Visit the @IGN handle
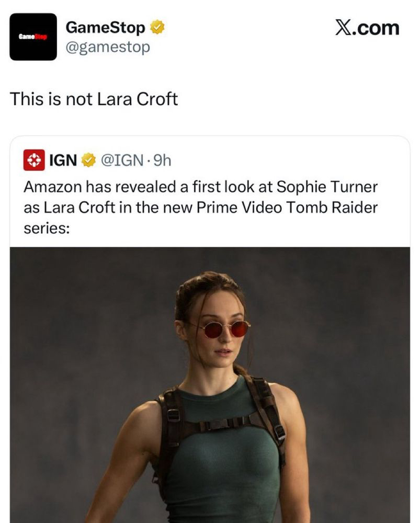Image resolution: width=420 pixels, height=523 pixels. (122, 160)
